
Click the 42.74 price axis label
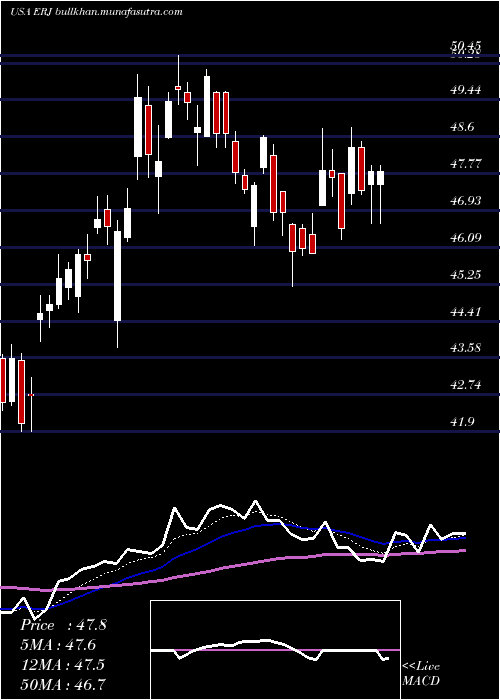coord(466,385)
